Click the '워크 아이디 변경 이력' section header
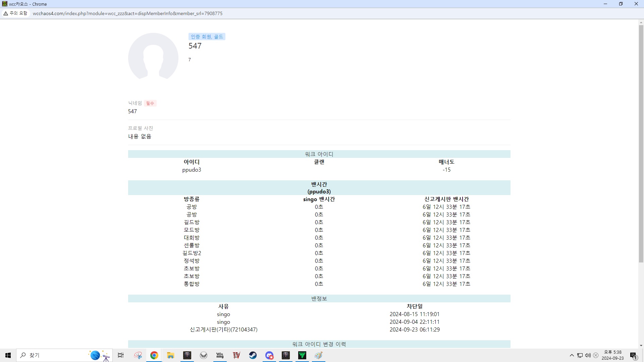The width and height of the screenshot is (644, 362). (x=319, y=344)
